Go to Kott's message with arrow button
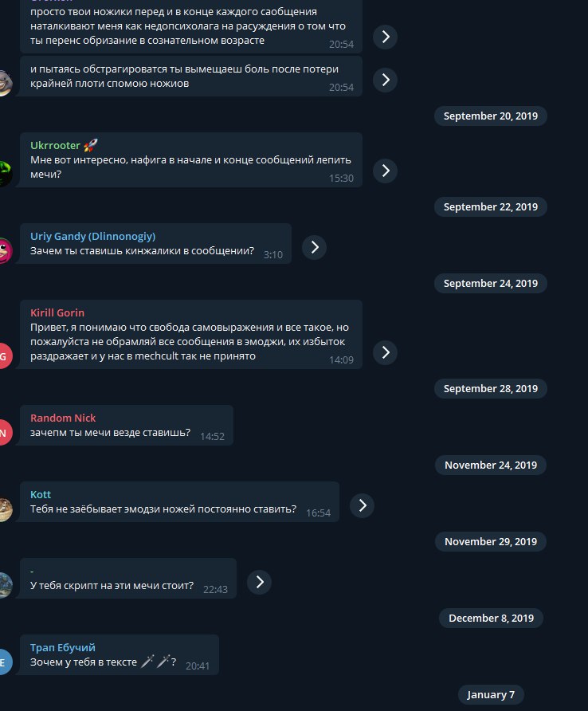588x711 pixels. [362, 505]
